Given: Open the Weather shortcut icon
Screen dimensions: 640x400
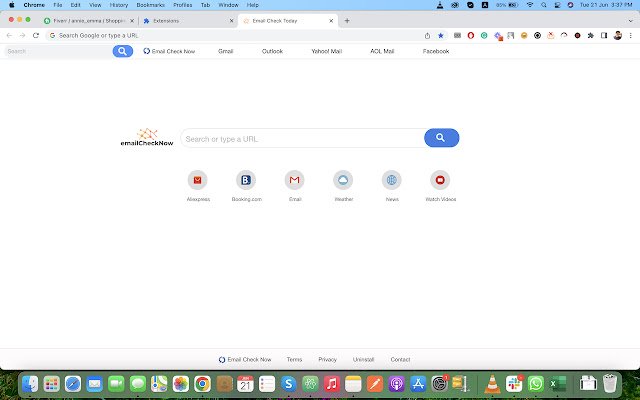Looking at the screenshot, I should click(343, 180).
